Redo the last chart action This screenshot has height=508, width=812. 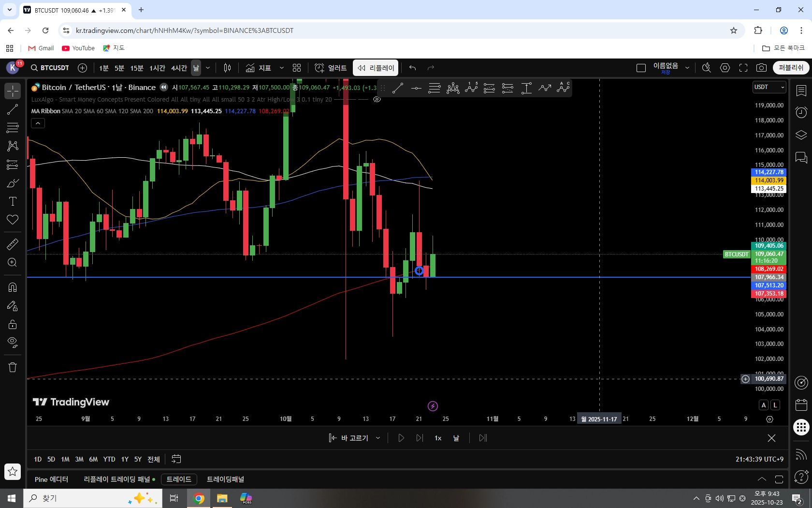click(431, 68)
